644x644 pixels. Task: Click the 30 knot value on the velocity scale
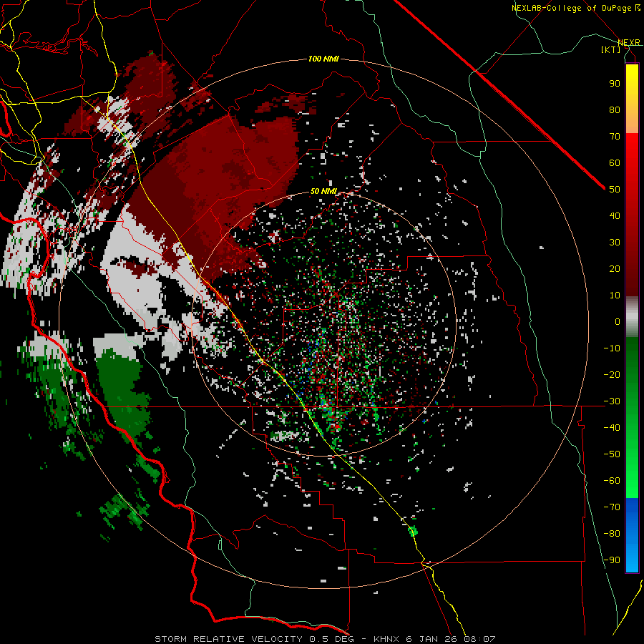[x=615, y=243]
